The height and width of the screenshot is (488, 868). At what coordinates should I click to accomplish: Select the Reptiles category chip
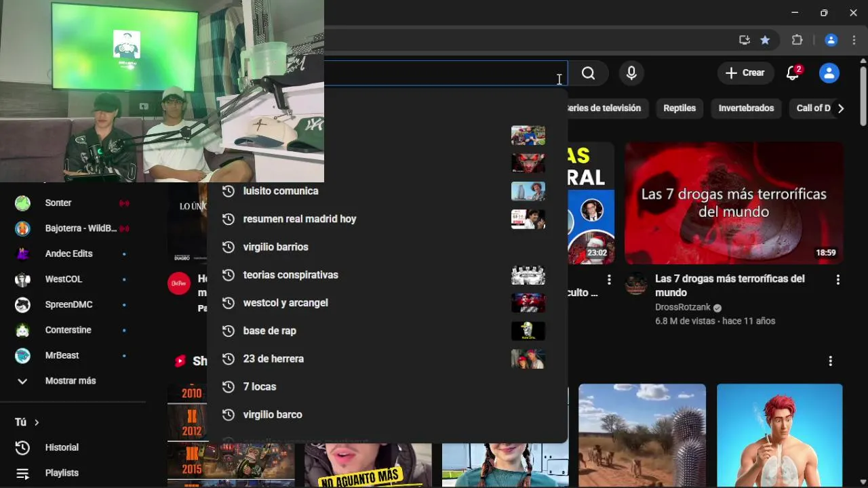(x=679, y=108)
